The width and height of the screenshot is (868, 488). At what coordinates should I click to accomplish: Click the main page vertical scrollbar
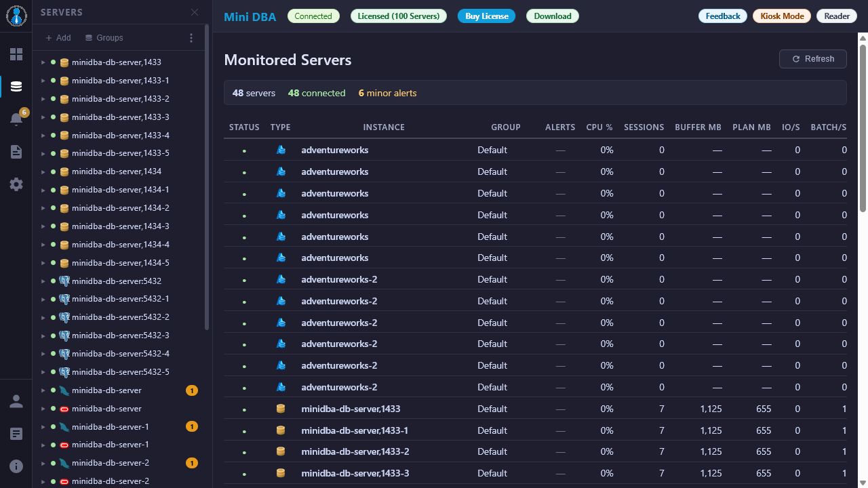pyautogui.click(x=863, y=129)
